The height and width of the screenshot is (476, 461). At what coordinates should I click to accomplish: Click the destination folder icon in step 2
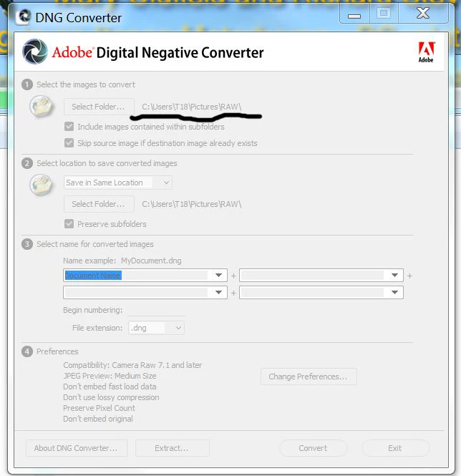(x=41, y=185)
